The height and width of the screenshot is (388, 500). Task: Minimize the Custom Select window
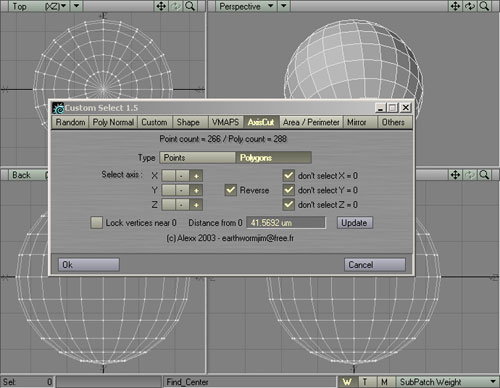381,108
